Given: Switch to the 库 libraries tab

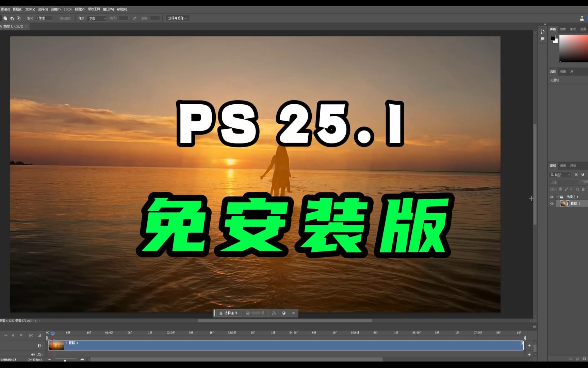Looking at the screenshot, I should [572, 72].
